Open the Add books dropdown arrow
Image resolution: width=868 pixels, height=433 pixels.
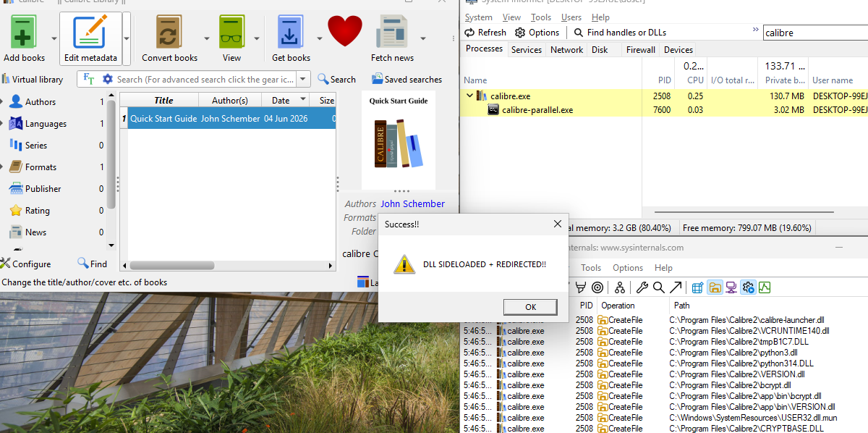point(54,38)
